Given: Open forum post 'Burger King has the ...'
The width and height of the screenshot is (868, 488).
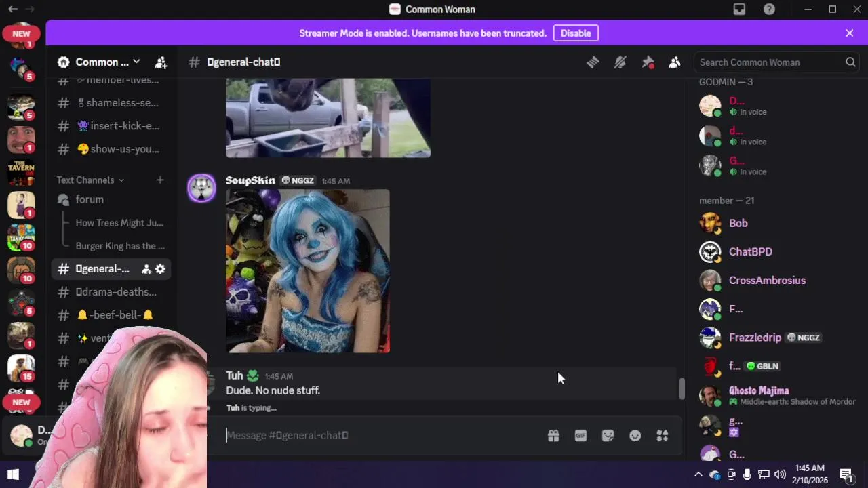Looking at the screenshot, I should click(120, 246).
